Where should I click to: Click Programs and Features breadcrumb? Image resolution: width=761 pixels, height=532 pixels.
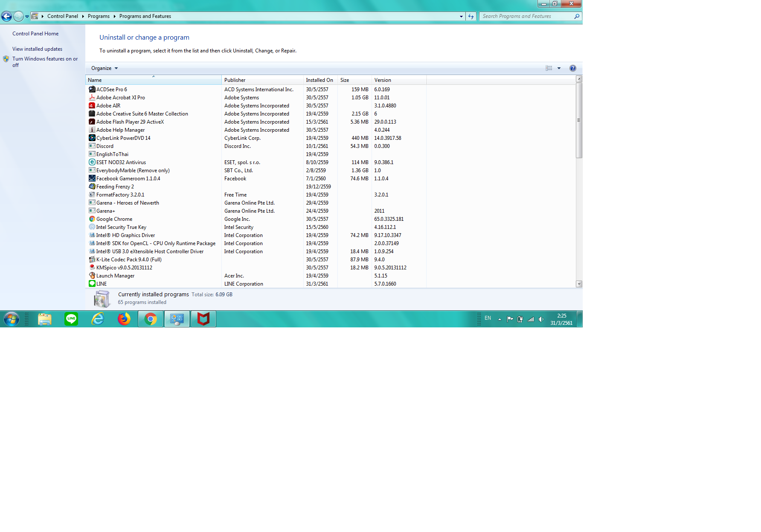coord(145,16)
